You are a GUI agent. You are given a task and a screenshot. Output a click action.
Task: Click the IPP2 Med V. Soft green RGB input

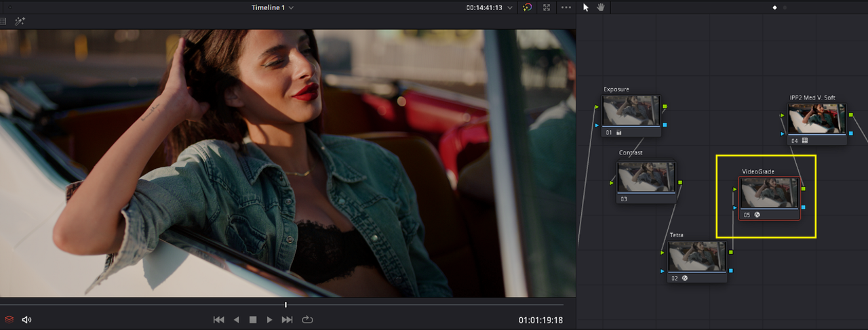[783, 115]
